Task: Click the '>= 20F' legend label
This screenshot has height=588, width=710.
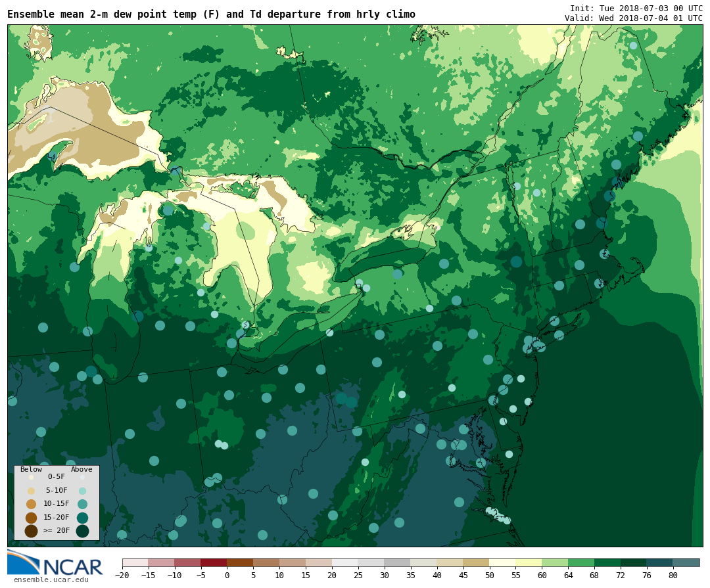Action: pyautogui.click(x=56, y=530)
